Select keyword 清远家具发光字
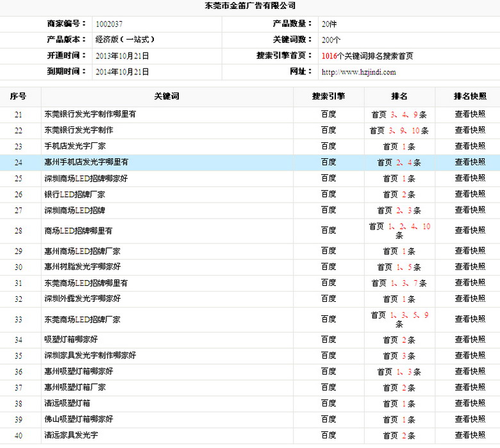The height and width of the screenshot is (448, 500). pos(71,435)
